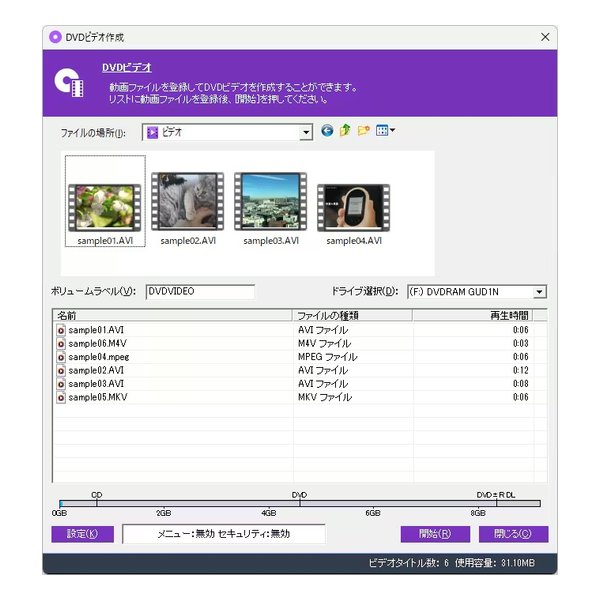
Task: Select sample03.AVI in the title list
Action: 96,384
